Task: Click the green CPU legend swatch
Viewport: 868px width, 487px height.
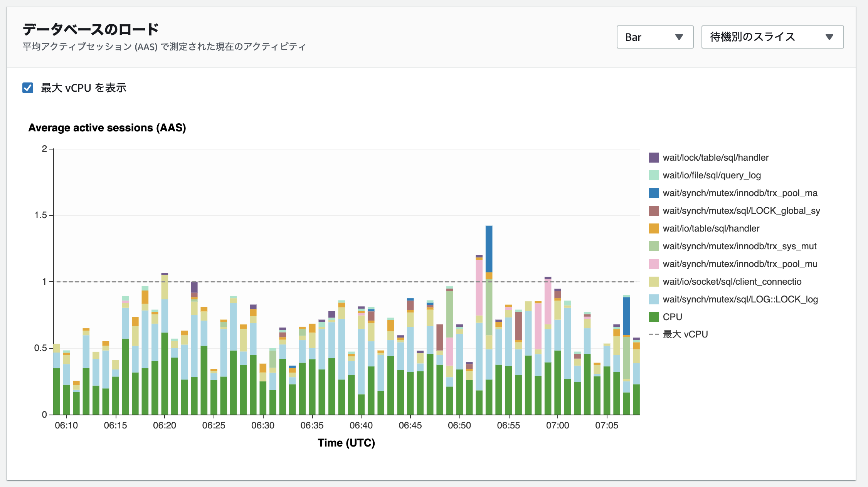Action: (x=654, y=317)
